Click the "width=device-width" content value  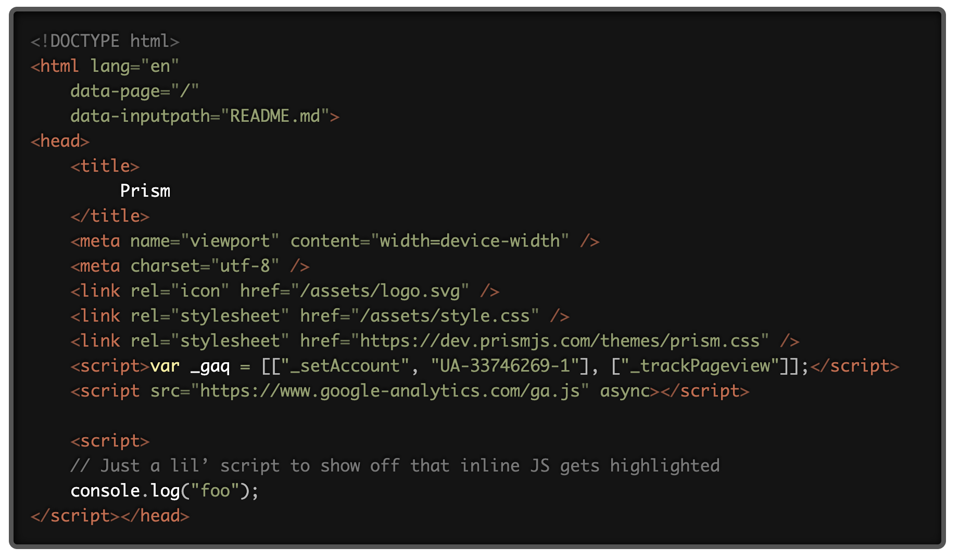(x=469, y=241)
